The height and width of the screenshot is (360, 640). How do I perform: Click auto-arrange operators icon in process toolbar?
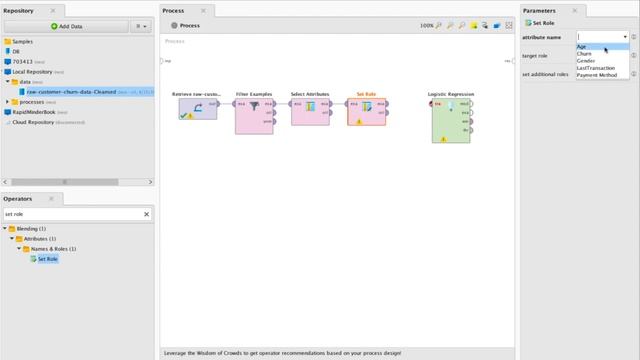click(x=485, y=26)
